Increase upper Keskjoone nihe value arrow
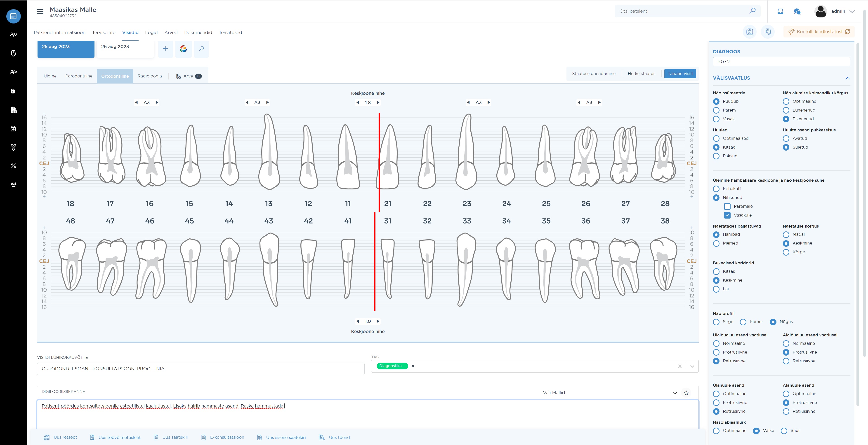The width and height of the screenshot is (868, 445). [378, 102]
